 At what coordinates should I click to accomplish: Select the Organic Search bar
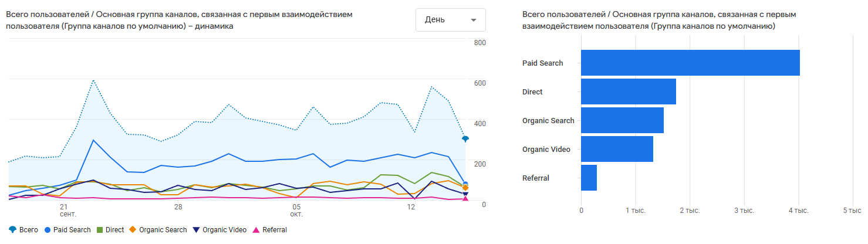[x=622, y=120]
